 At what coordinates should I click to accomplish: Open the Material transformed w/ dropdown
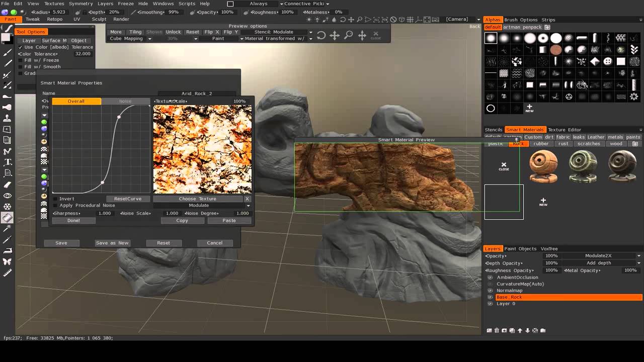point(277,39)
